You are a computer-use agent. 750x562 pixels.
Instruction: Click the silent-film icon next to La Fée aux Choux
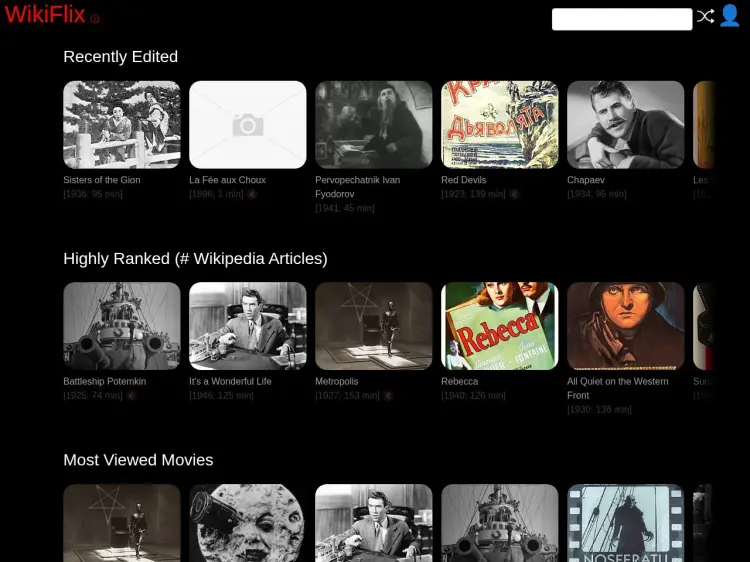pos(252,194)
